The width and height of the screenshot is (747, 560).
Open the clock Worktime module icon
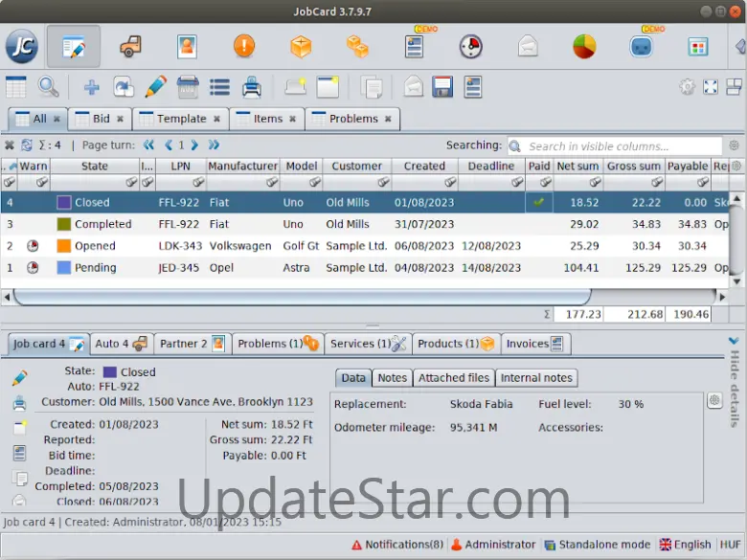470,47
